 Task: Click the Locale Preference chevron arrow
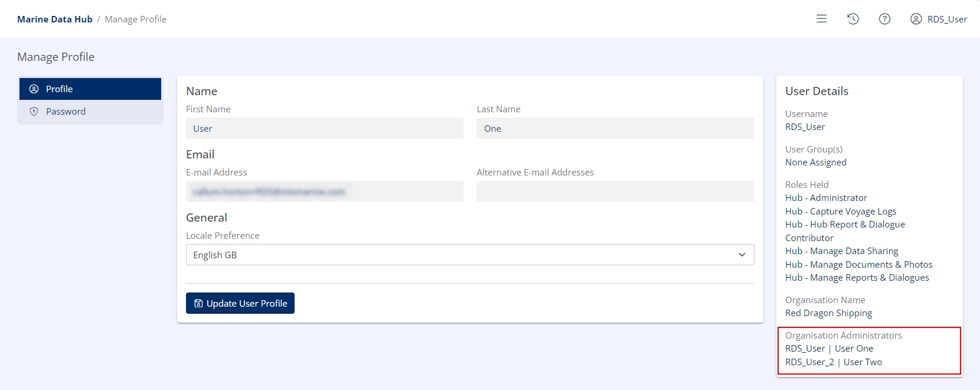tap(741, 255)
